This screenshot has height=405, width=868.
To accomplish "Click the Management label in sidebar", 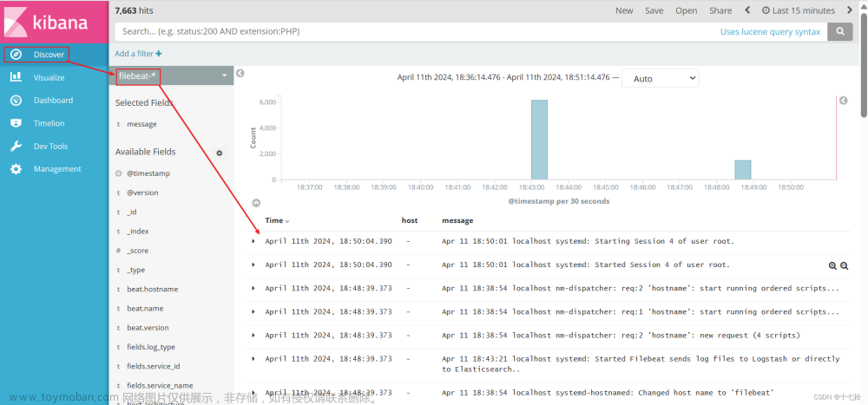I will (57, 169).
